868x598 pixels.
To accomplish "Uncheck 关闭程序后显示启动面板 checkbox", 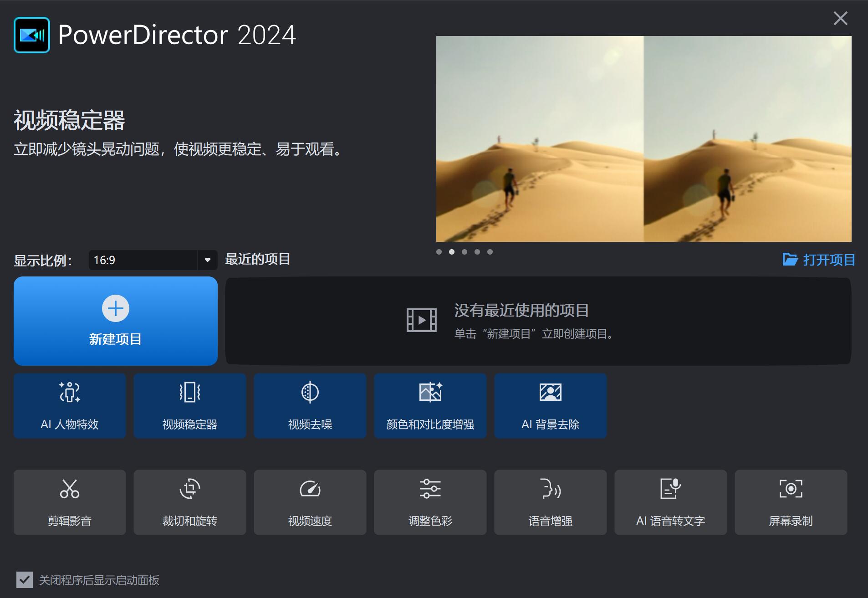I will coord(25,580).
